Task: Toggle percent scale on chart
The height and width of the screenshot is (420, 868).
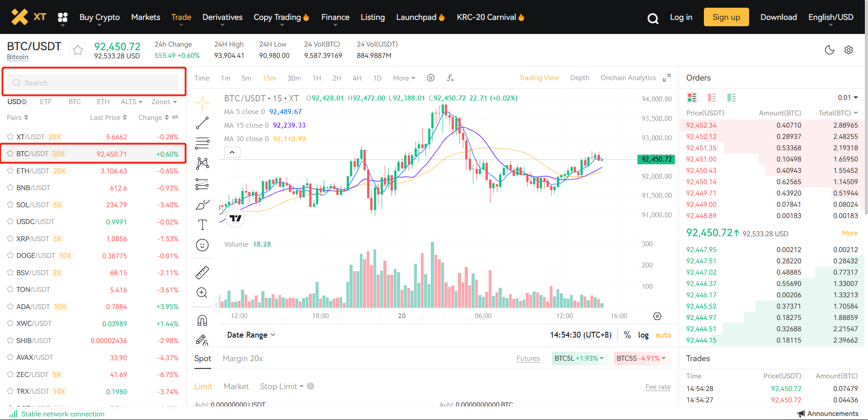Action: pyautogui.click(x=627, y=335)
